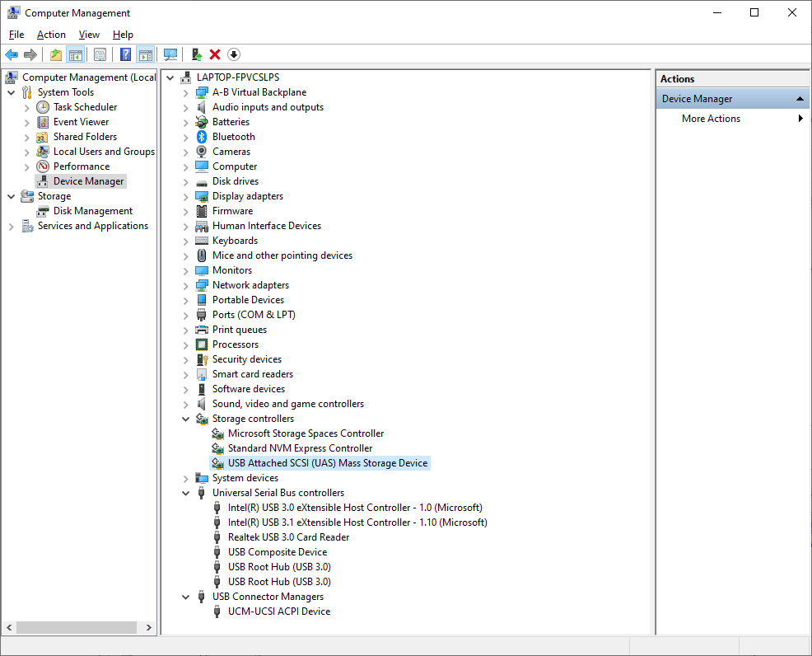Screen dimensions: 812x656
Task: Click the red Uninstall device icon
Action: tap(214, 54)
